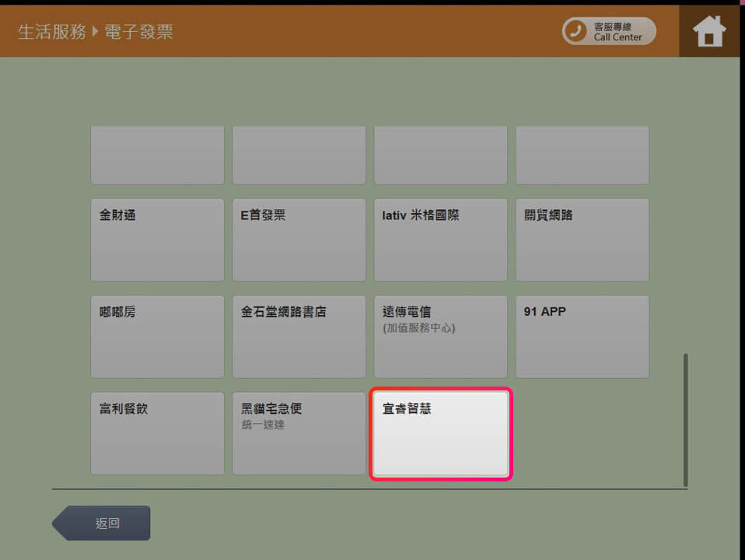Viewport: 745px width, 560px height.
Task: Open the 關貿網路 option
Action: click(582, 240)
